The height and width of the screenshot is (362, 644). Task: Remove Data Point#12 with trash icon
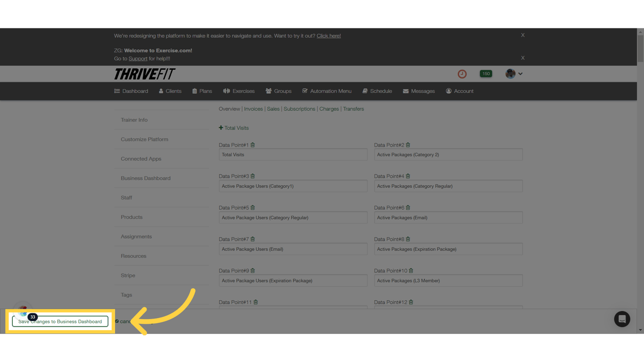411,302
